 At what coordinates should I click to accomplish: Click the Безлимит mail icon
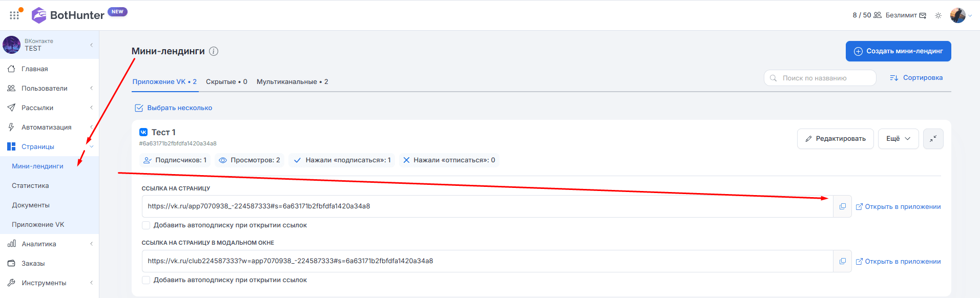coord(923,15)
